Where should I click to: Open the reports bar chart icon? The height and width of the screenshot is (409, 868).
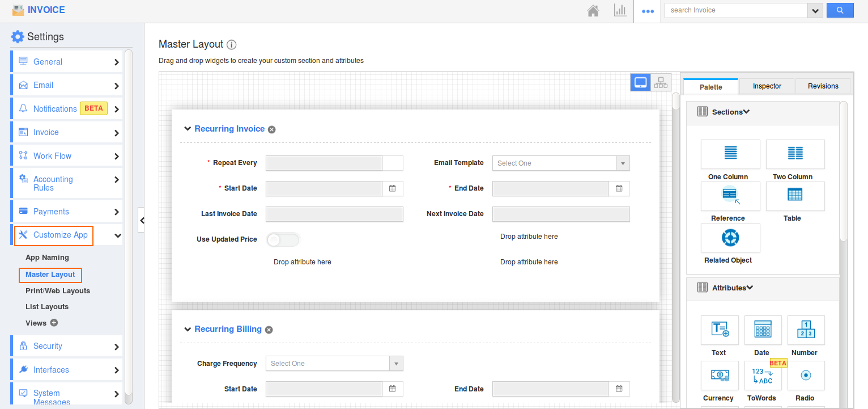click(x=620, y=11)
